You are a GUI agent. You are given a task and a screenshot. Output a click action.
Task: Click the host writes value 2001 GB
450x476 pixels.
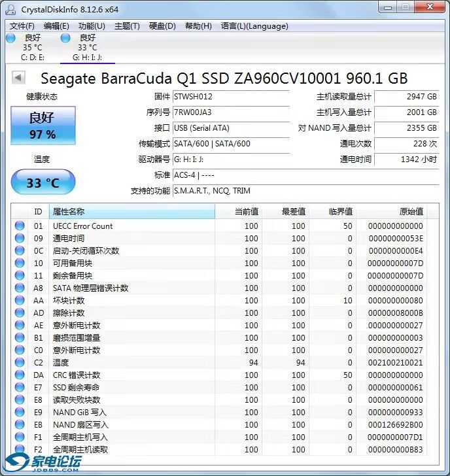[407, 112]
